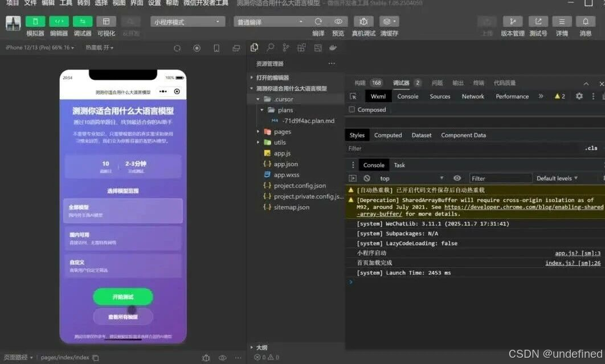The width and height of the screenshot is (605, 364).
Task: Open the Messages (消息) bell icon
Action: (x=585, y=22)
